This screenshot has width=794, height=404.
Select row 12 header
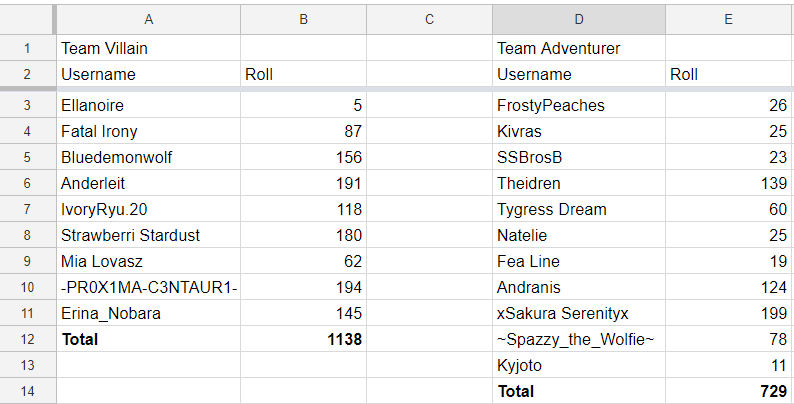(27, 339)
